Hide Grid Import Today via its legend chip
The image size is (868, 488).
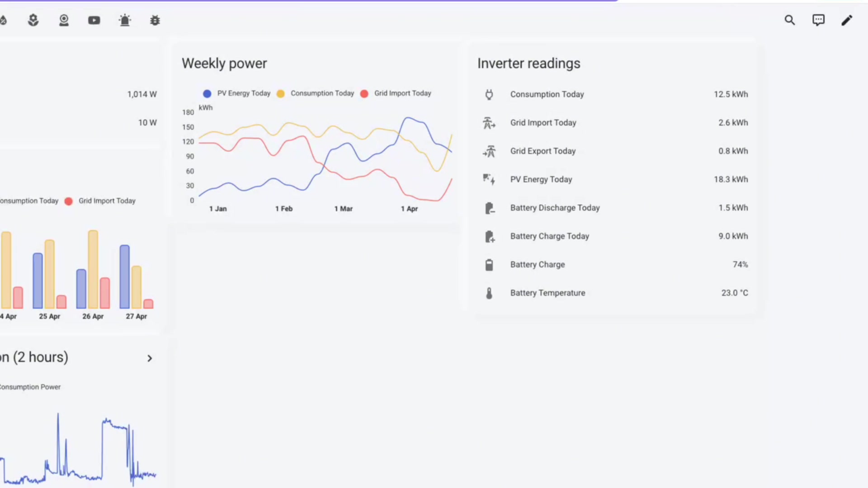point(396,93)
